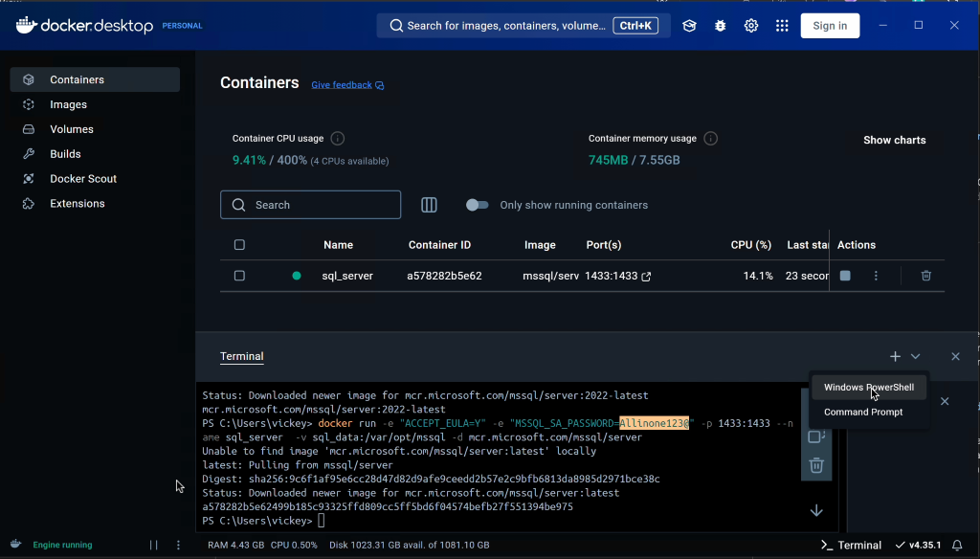
Task: Click the Sign in button
Action: coord(830,26)
